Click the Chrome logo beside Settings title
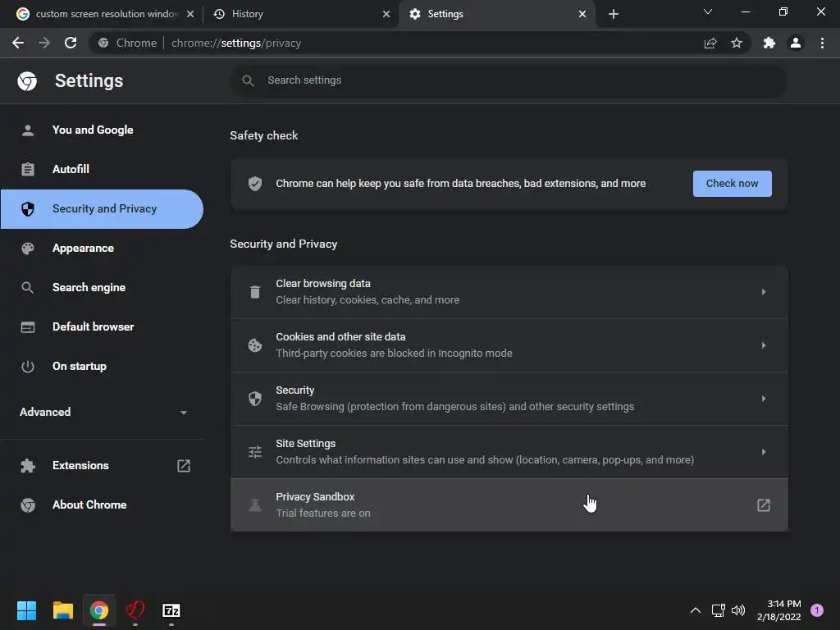The height and width of the screenshot is (630, 840). [27, 81]
